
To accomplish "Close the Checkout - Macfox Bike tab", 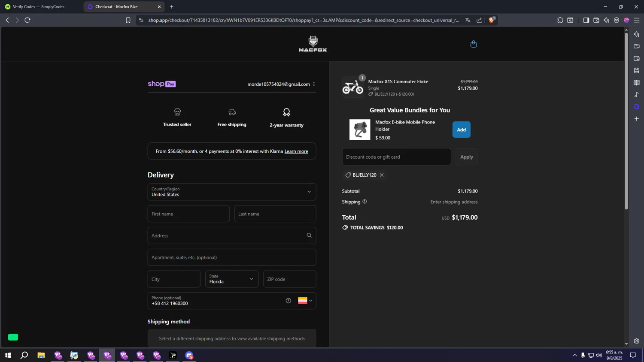I will tap(159, 7).
